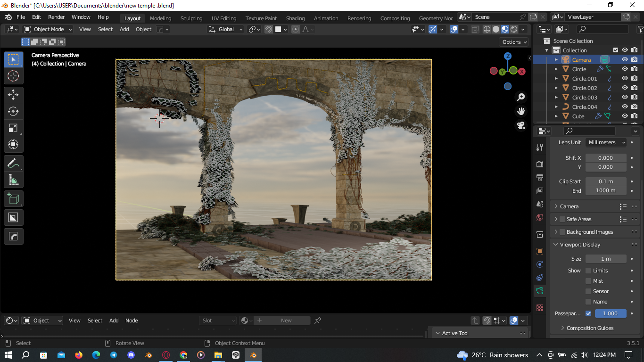Open the Render menu

56,17
